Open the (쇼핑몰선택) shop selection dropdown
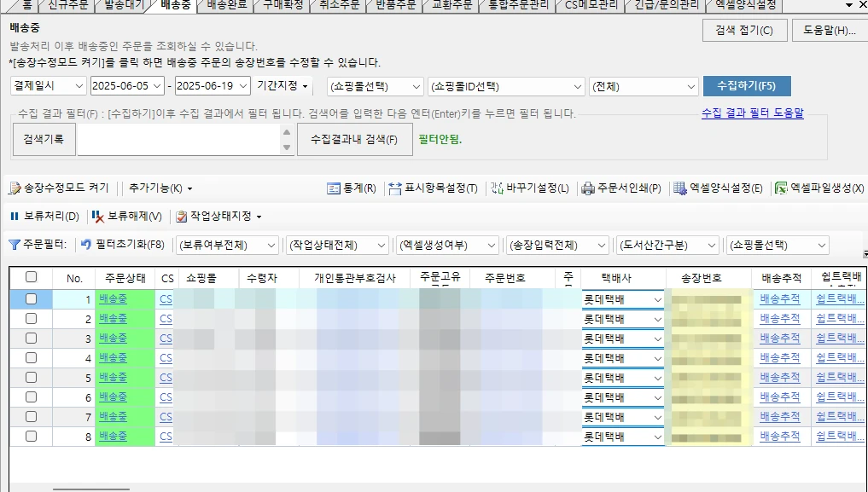Image resolution: width=868 pixels, height=492 pixels. pos(374,86)
